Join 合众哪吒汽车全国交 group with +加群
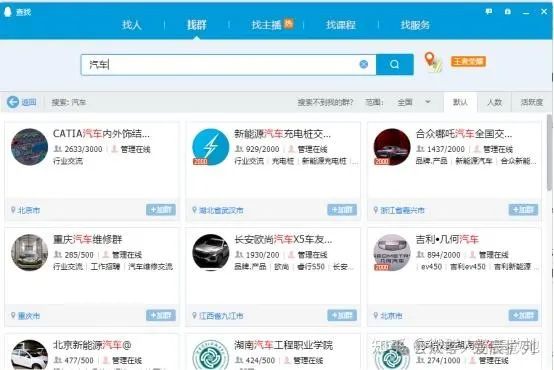 [523, 210]
